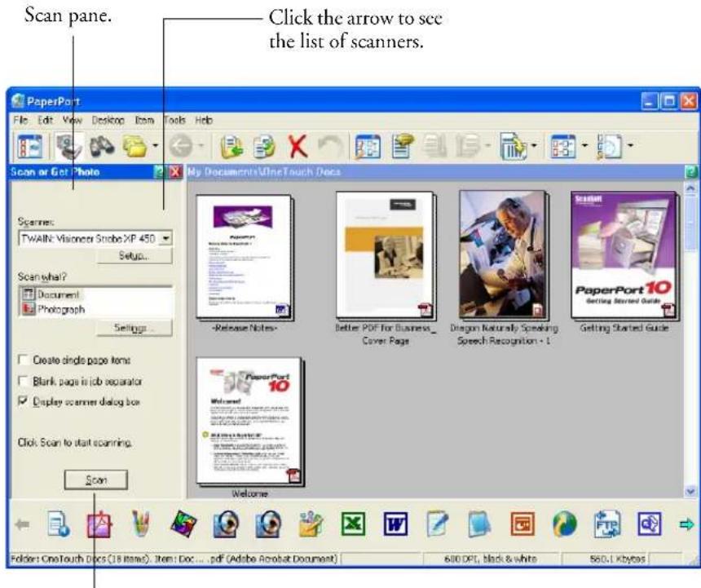Click the Scan button
The width and height of the screenshot is (701, 588).
click(x=96, y=480)
